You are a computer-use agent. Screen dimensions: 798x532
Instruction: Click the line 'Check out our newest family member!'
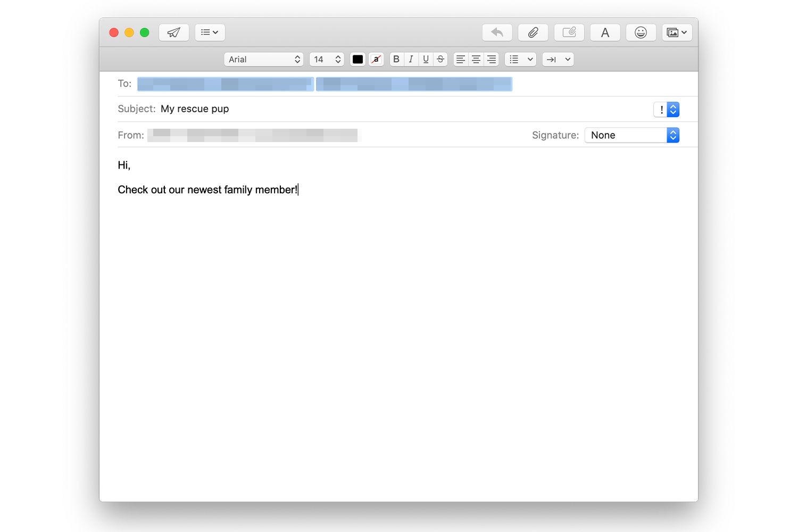point(207,190)
